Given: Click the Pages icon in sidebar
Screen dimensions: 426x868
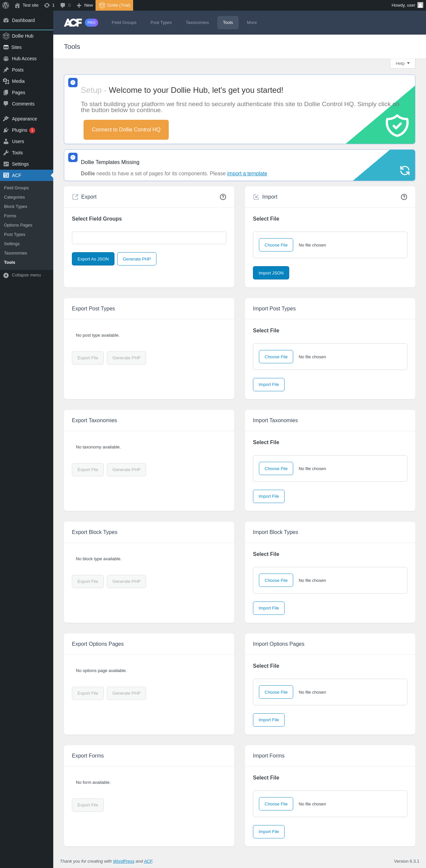Looking at the screenshot, I should tap(6, 93).
